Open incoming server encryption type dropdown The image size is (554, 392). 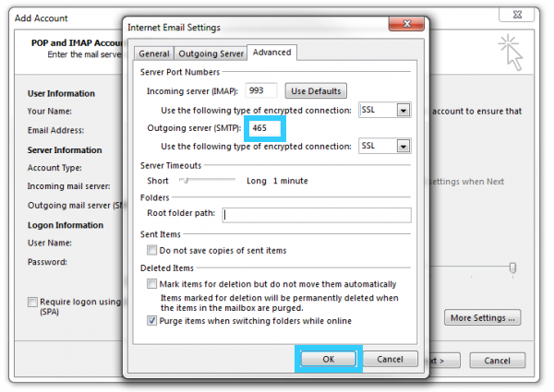pyautogui.click(x=403, y=110)
